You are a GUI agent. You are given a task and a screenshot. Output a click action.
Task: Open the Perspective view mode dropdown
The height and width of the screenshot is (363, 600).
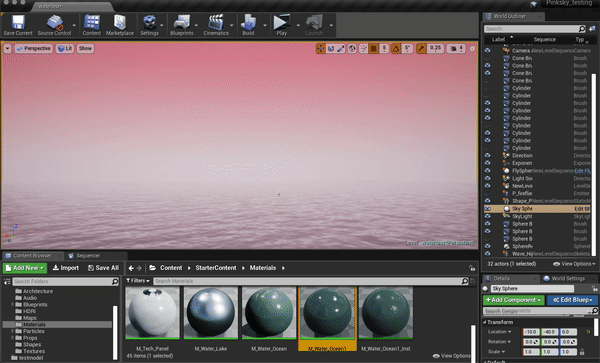point(34,49)
